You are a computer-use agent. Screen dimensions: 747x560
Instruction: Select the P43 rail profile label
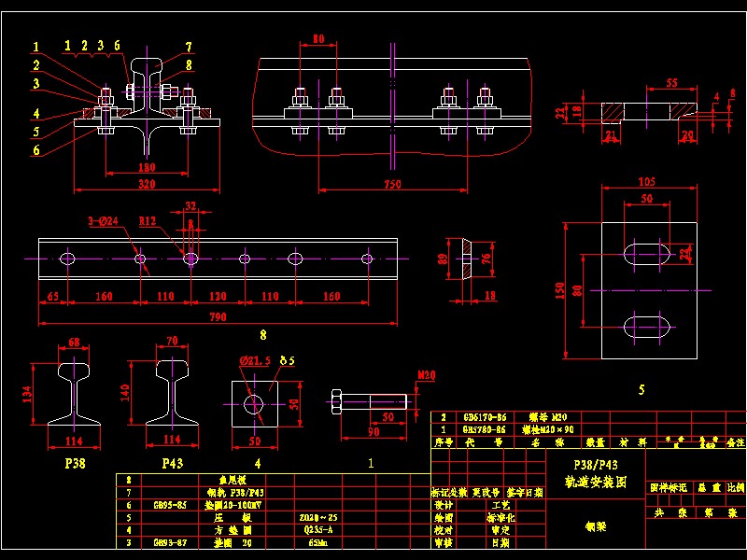coord(172,463)
